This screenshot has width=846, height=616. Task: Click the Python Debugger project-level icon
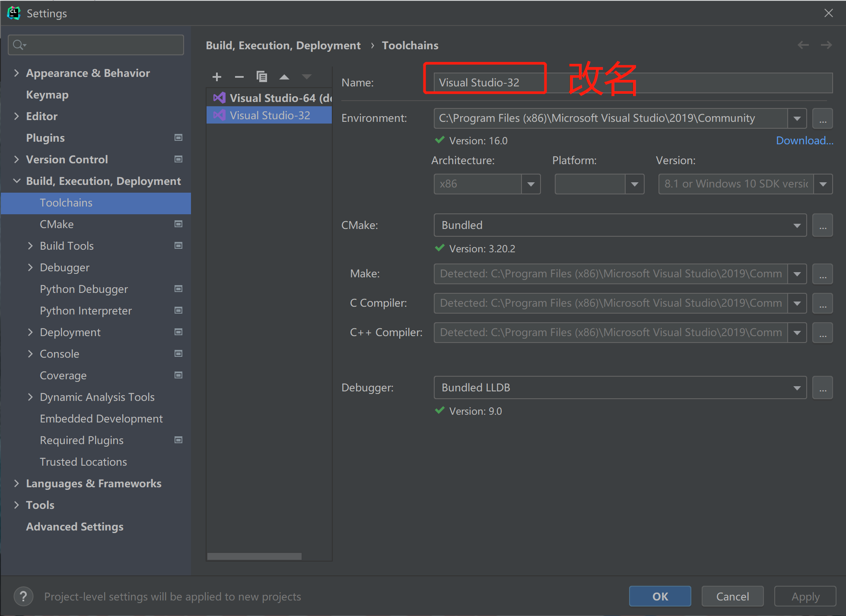(178, 289)
